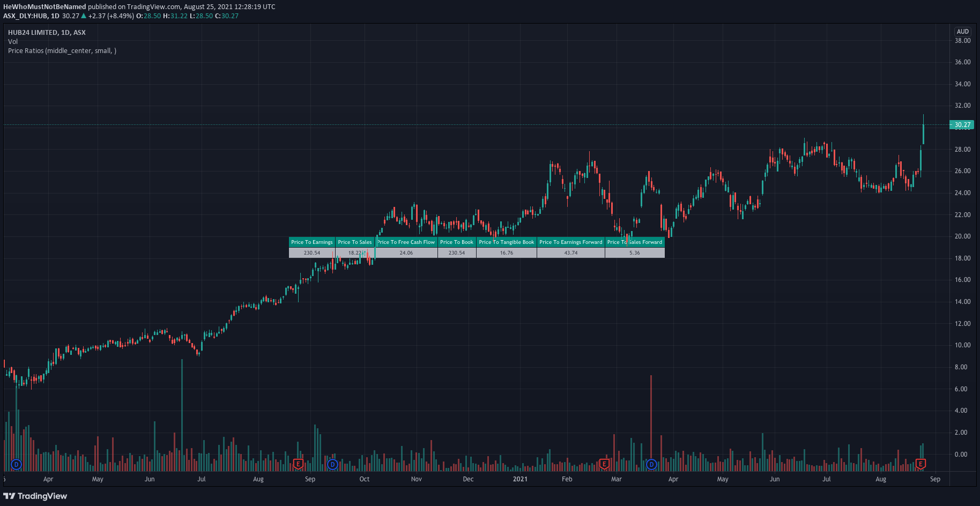980x506 pixels.
Task: Click the earnings marker before Sep 2021
Action: point(920,464)
